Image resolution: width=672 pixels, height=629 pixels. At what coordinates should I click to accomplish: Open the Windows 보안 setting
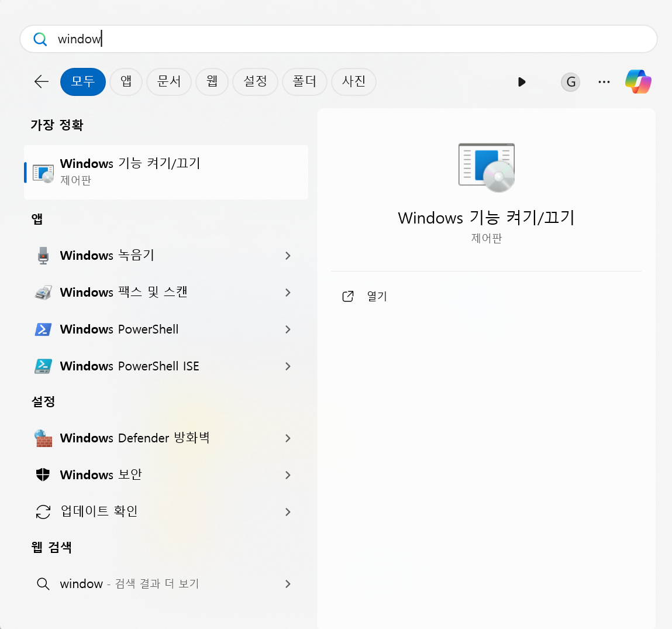click(166, 475)
